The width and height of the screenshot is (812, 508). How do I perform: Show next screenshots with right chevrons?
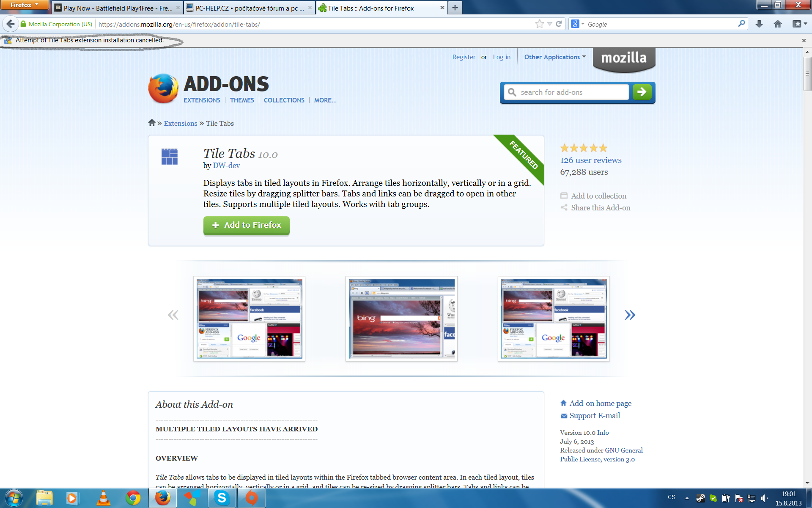click(630, 315)
